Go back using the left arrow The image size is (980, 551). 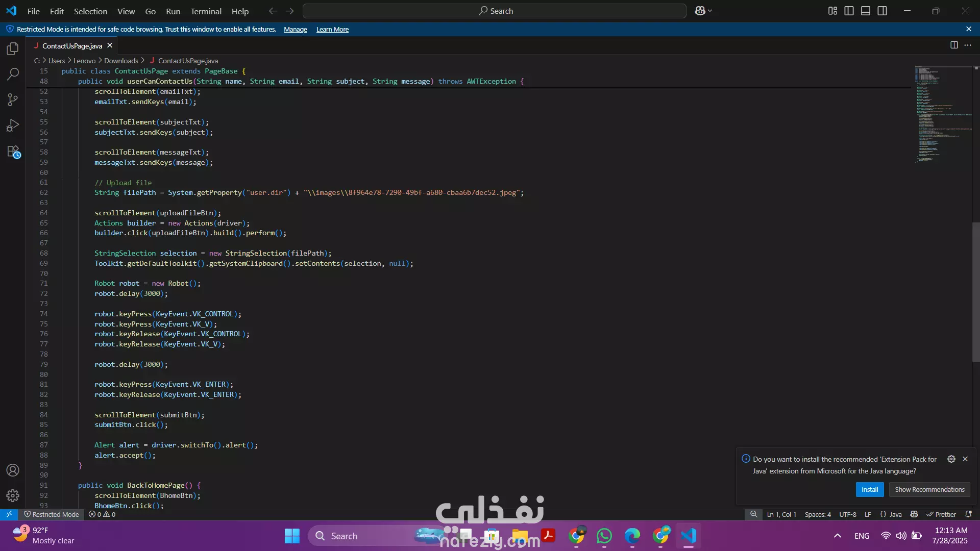273,11
